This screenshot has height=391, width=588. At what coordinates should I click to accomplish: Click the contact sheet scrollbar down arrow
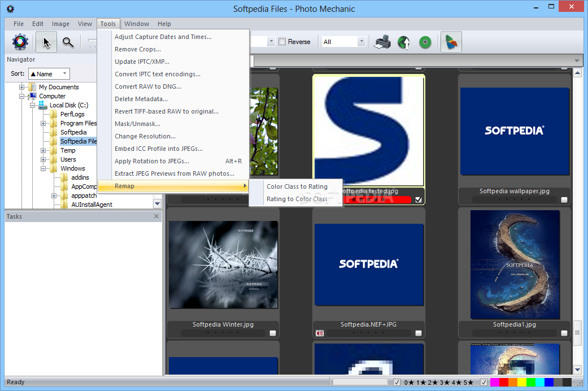click(577, 370)
